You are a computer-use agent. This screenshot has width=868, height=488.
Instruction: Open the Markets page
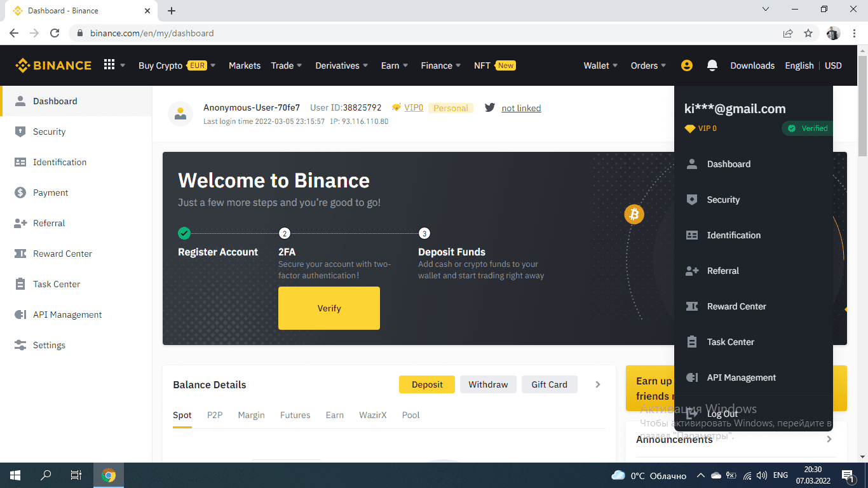click(245, 65)
